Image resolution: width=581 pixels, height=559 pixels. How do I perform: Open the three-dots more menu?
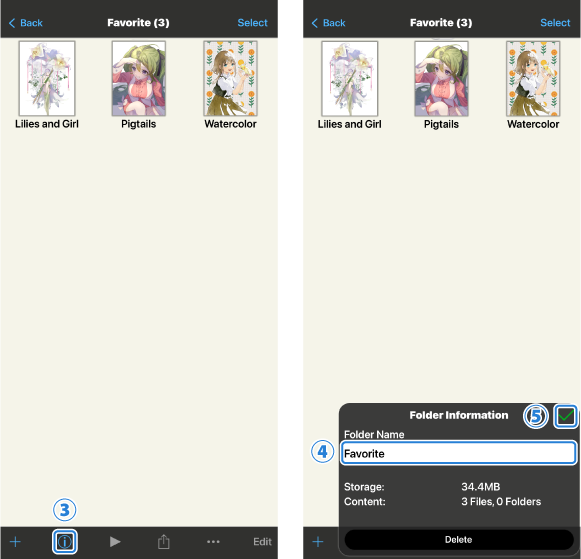(213, 542)
